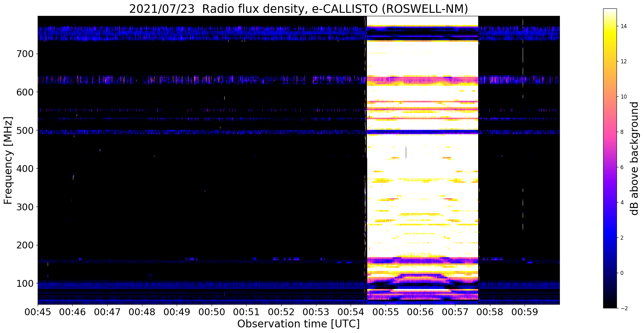Image resolution: width=644 pixels, height=333 pixels.
Task: Click the 00:54 time tick label
Action: click(351, 311)
